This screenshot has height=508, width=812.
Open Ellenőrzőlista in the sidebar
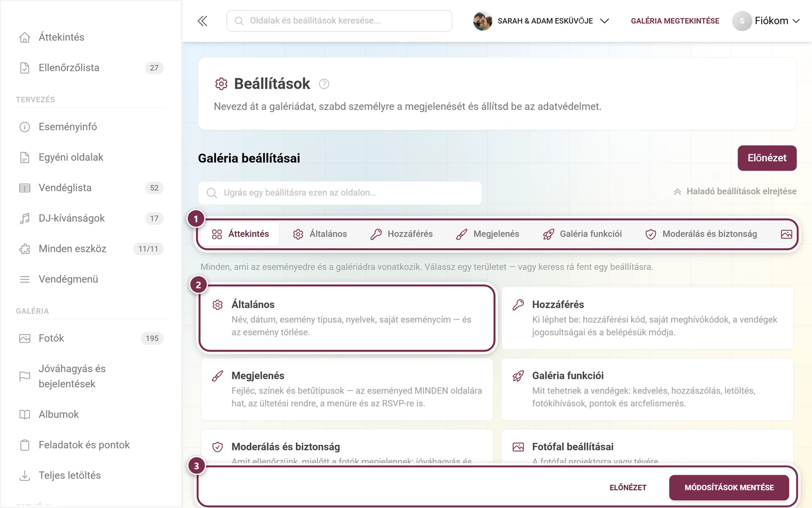pyautogui.click(x=91, y=68)
